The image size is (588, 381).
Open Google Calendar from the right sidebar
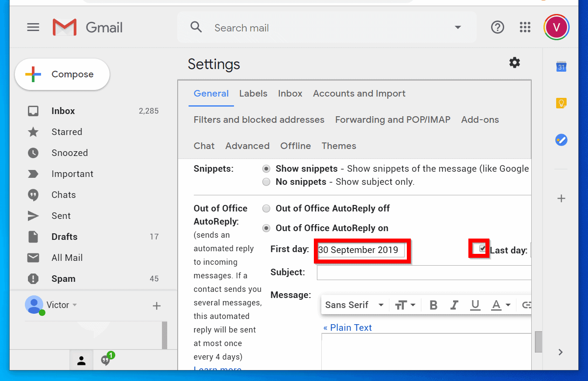coord(561,66)
